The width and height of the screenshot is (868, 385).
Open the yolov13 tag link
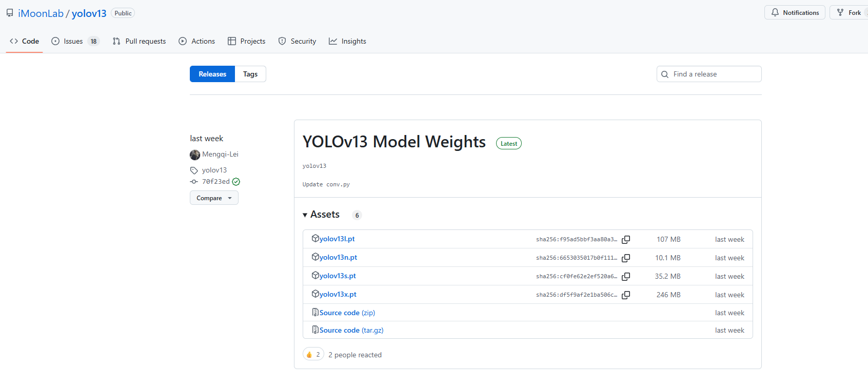point(214,170)
